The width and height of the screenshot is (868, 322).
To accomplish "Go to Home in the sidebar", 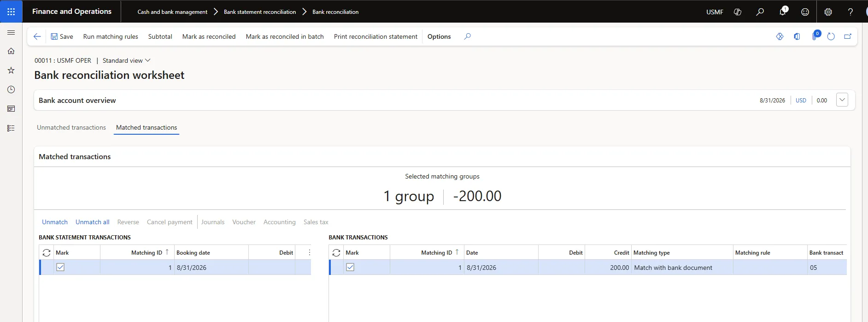I will (11, 51).
